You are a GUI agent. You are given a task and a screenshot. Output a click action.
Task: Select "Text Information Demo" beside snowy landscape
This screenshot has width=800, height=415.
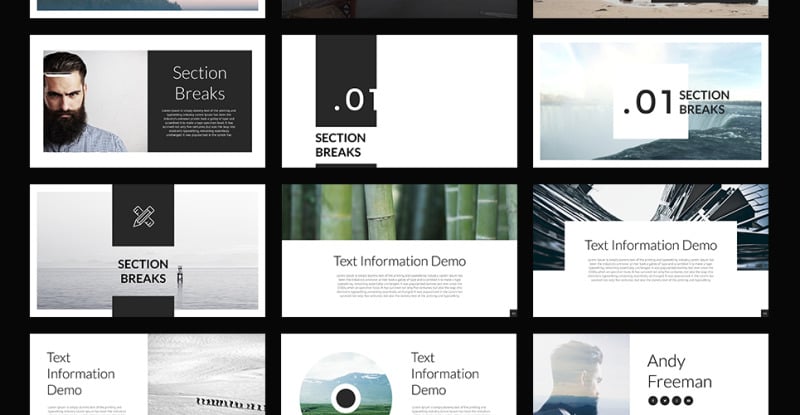coord(81,374)
